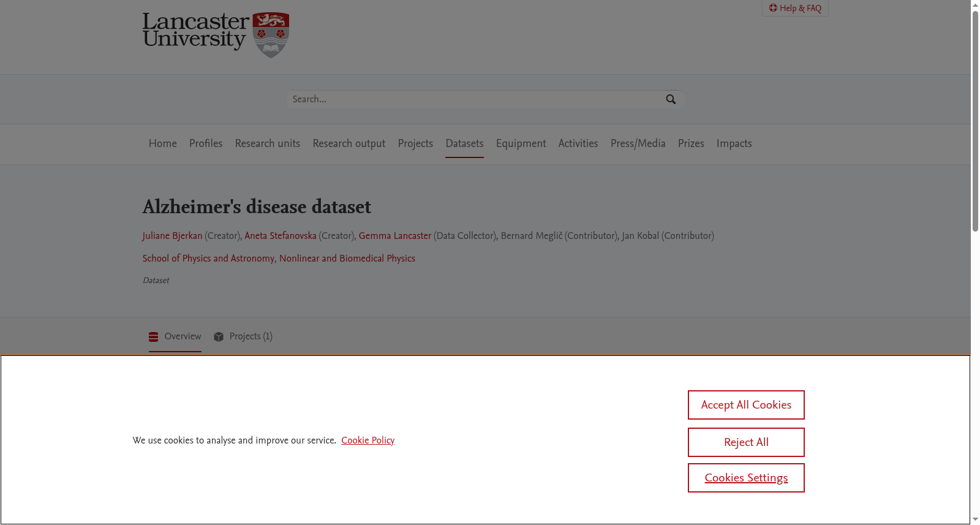The height and width of the screenshot is (525, 980).
Task: Click the italic Dataset label
Action: pos(156,281)
